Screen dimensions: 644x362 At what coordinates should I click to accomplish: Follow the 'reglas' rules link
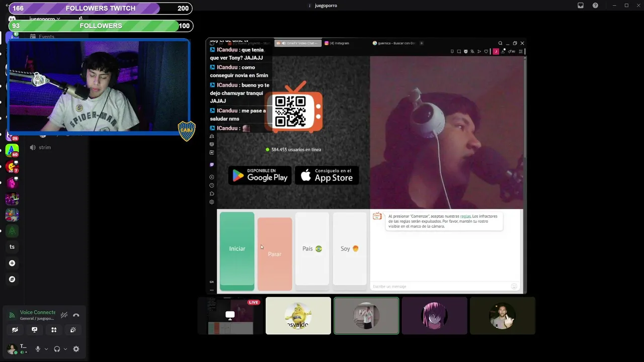coord(465,216)
